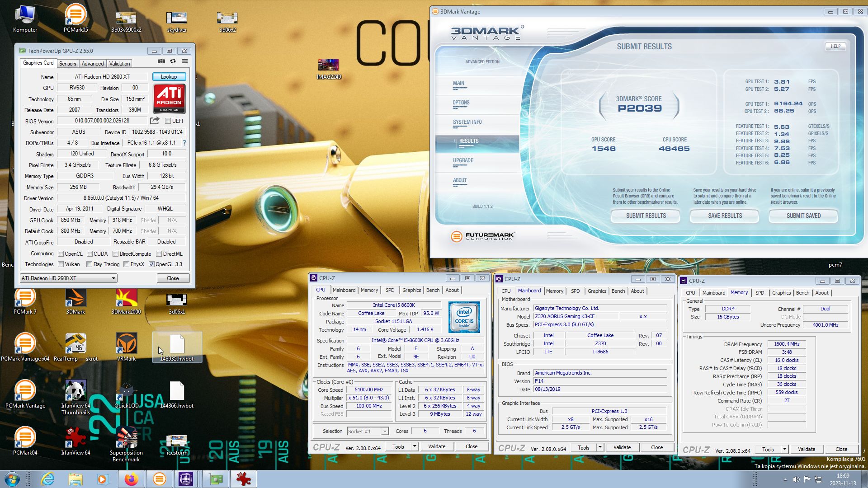This screenshot has width=868, height=488.
Task: Open the Socket #1 selection dropdown
Action: [x=367, y=432]
